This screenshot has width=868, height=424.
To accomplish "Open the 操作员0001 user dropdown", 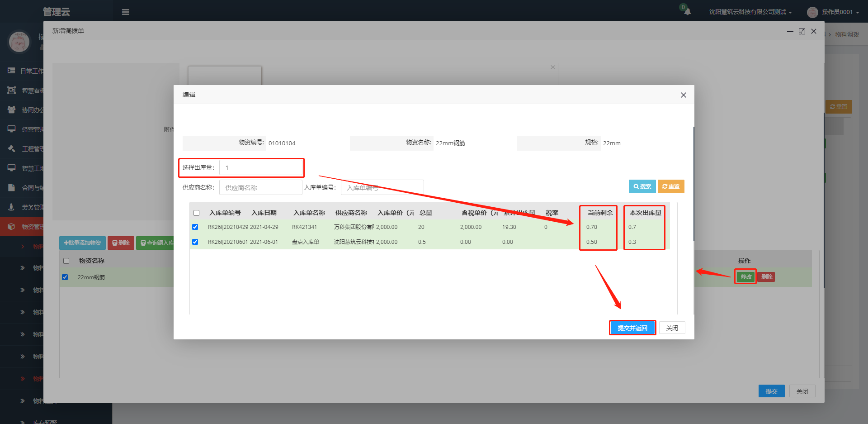I will click(840, 12).
